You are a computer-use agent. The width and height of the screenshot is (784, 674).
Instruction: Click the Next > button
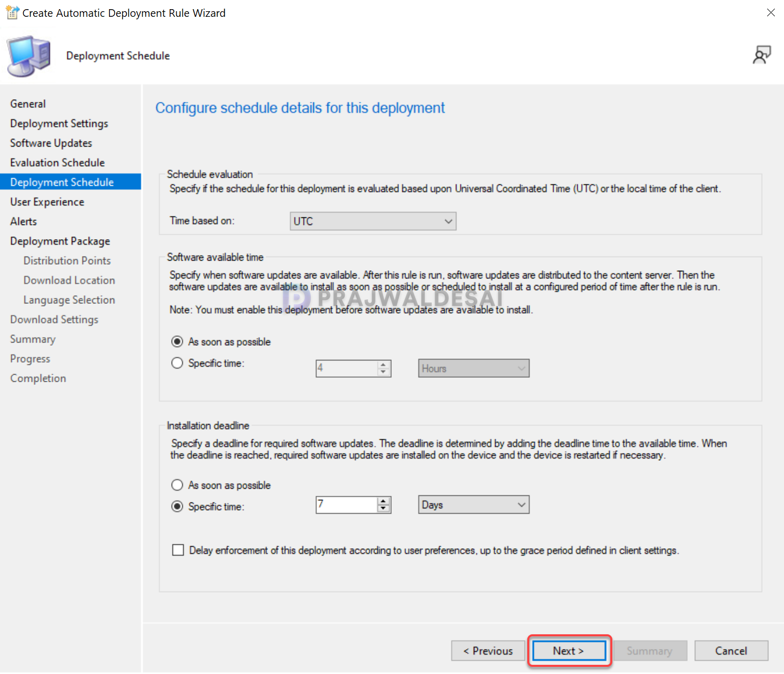tap(569, 651)
